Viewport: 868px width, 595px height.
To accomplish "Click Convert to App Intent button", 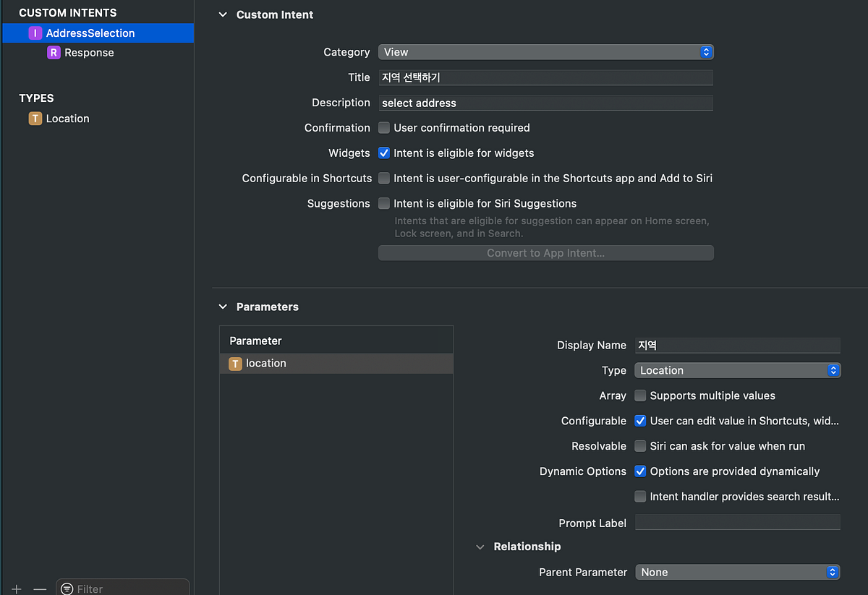I will point(545,253).
